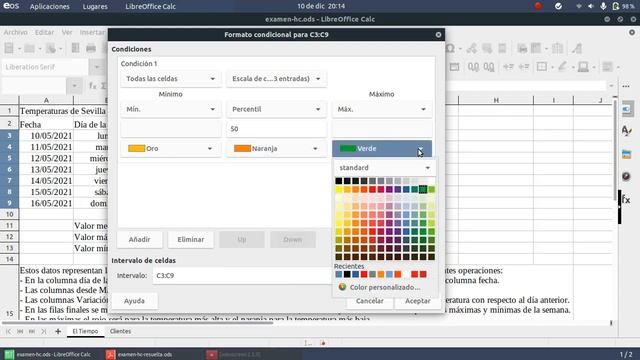The width and height of the screenshot is (640, 360).
Task: Click the add new sheet plus icon
Action: point(58,331)
